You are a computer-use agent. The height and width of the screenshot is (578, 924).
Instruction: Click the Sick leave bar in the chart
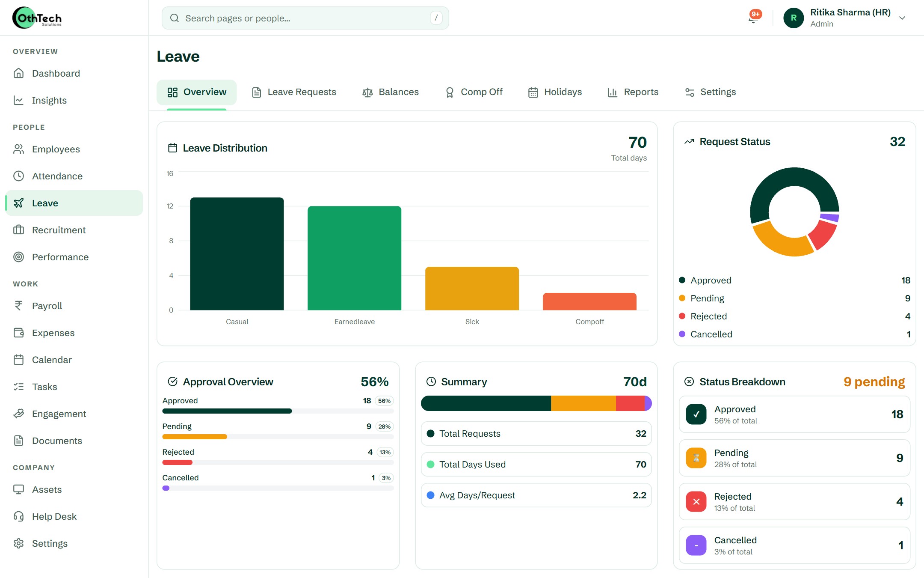[472, 288]
